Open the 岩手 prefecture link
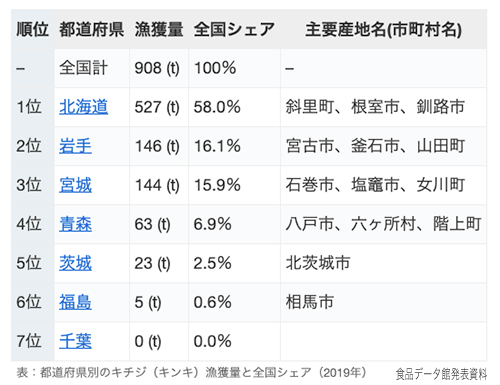The width and height of the screenshot is (500, 385). [x=75, y=146]
